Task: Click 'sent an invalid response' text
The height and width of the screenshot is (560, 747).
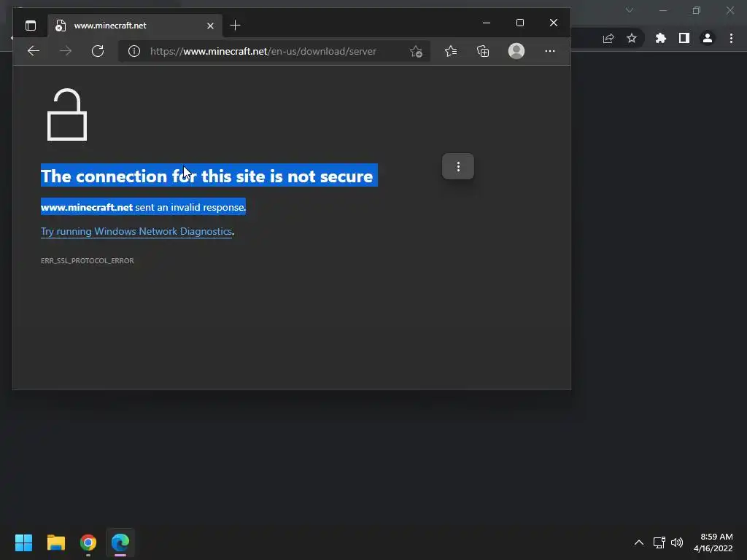Action: [190, 207]
